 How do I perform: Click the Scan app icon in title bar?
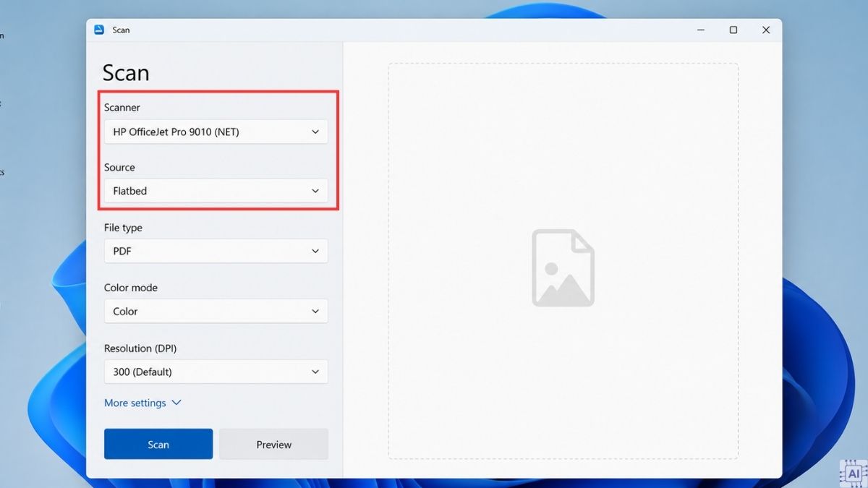pyautogui.click(x=99, y=30)
